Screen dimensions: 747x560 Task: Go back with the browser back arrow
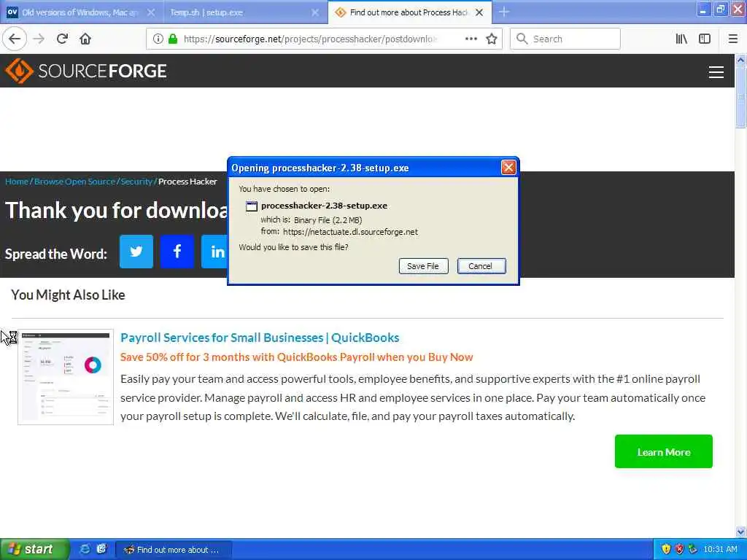click(15, 39)
